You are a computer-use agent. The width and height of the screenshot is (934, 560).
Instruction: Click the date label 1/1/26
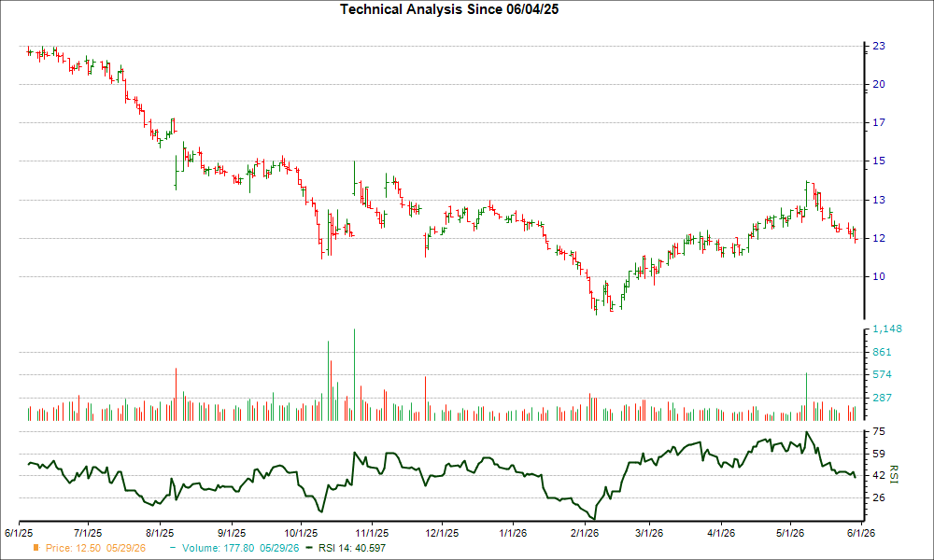(x=513, y=533)
